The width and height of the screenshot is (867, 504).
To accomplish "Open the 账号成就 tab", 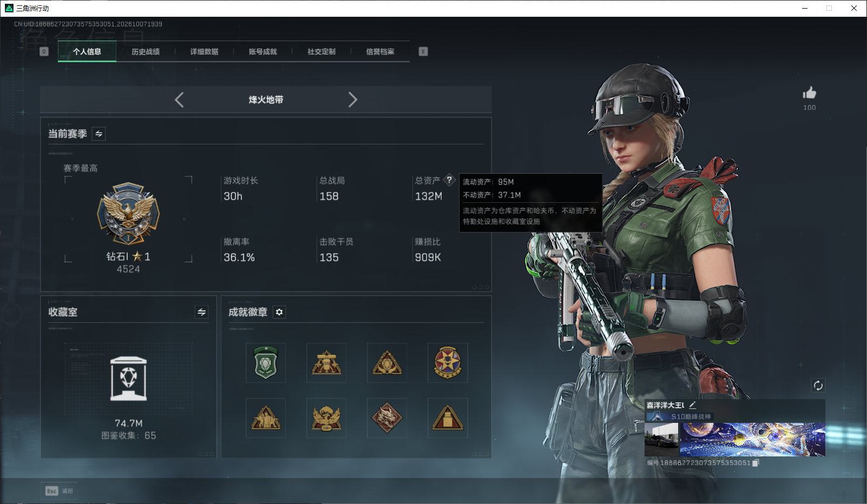I will tap(262, 52).
